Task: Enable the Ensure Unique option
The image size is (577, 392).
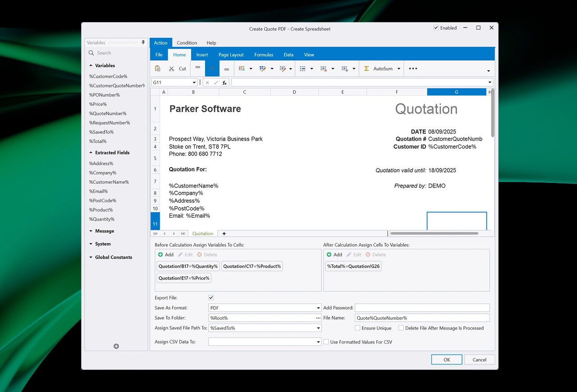Action: [x=357, y=328]
